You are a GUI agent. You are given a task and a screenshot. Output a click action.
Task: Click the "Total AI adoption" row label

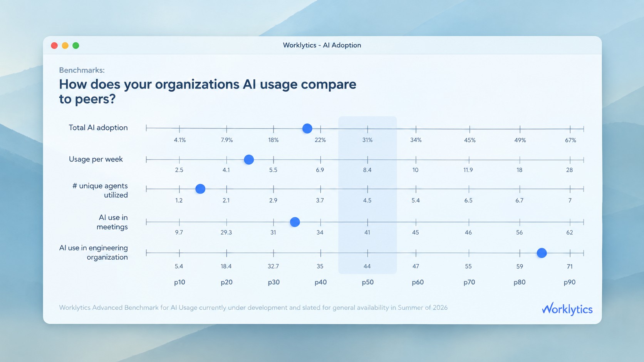coord(98,128)
